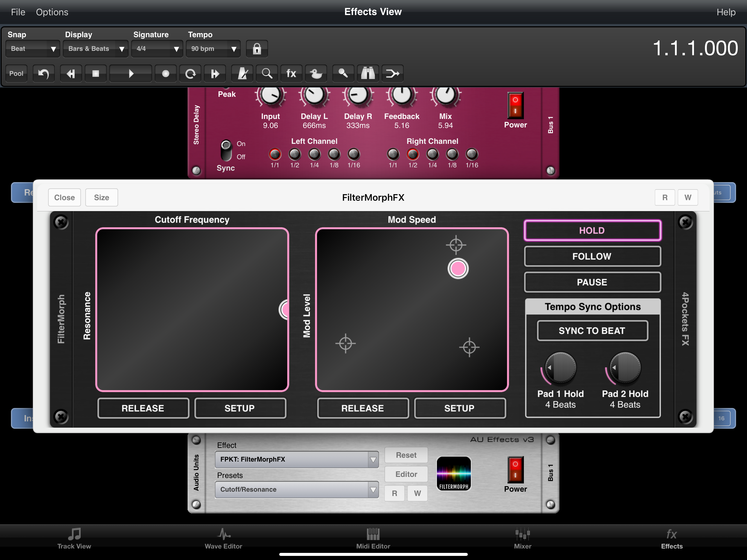Click the Size button in FilterMorphFX window
Image resolution: width=747 pixels, height=560 pixels.
click(102, 197)
